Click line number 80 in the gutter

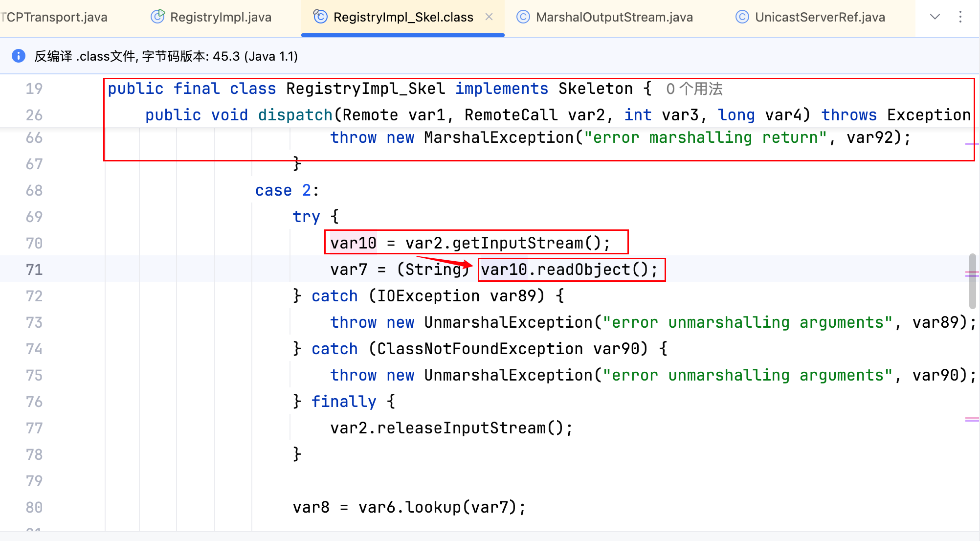[34, 507]
